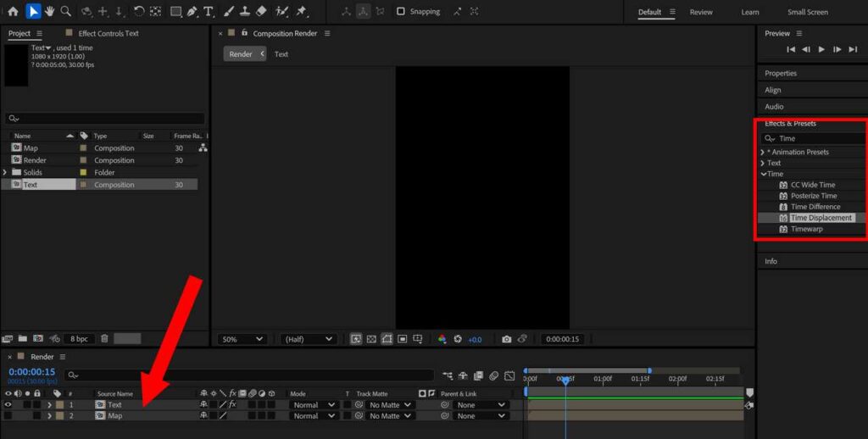The height and width of the screenshot is (439, 868).
Task: Open the Audio panel
Action: point(774,106)
